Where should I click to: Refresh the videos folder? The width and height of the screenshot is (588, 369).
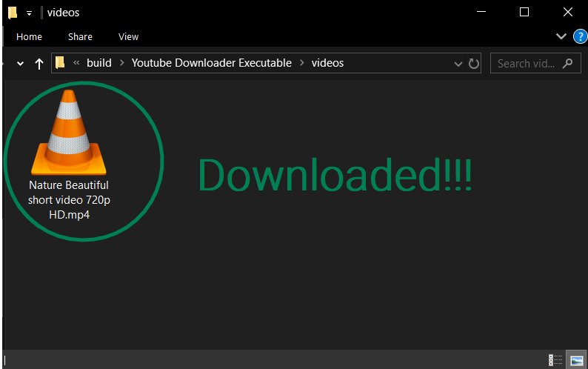click(x=474, y=64)
